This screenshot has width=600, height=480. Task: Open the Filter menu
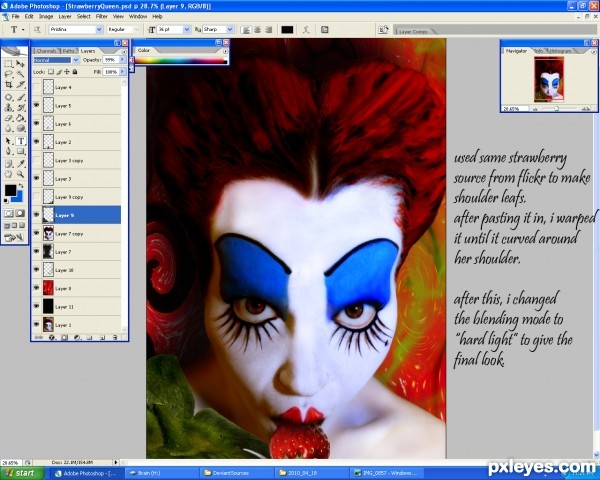click(x=101, y=16)
